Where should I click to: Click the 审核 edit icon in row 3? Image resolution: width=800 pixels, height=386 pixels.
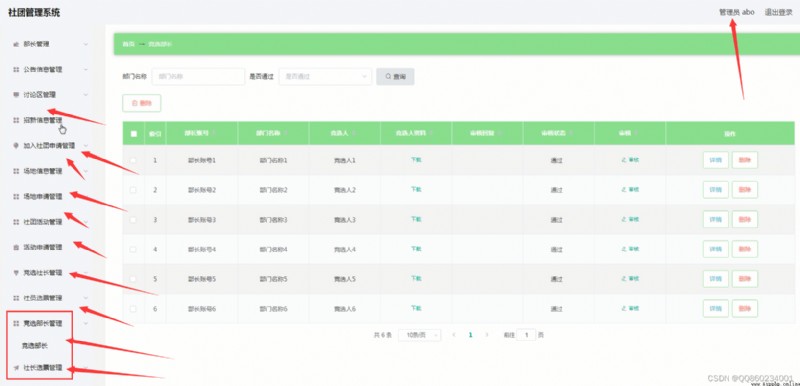[623, 219]
